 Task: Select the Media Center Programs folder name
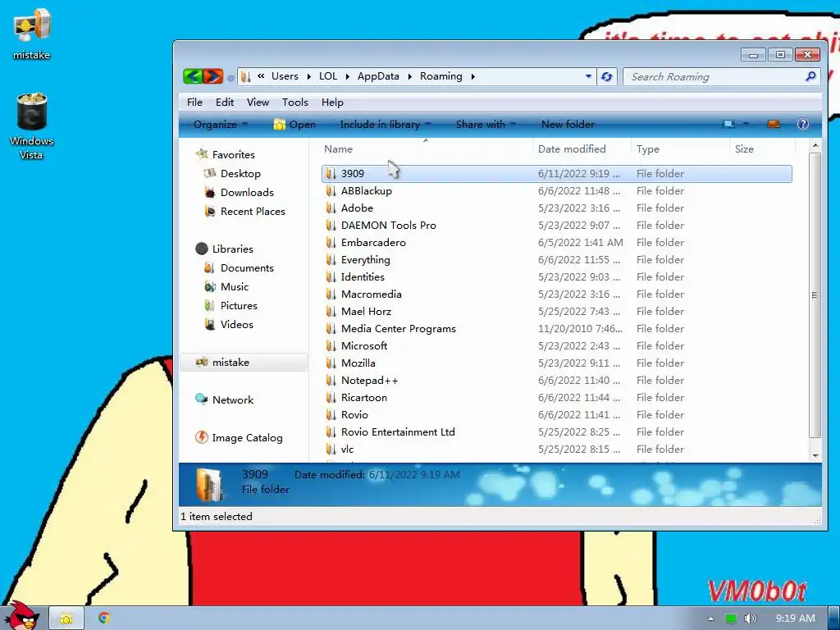click(398, 329)
